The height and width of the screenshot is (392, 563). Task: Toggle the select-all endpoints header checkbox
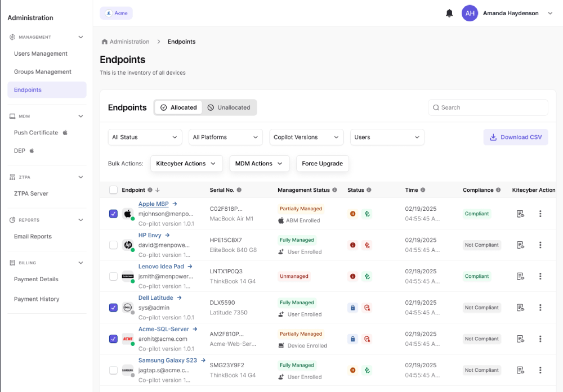pyautogui.click(x=113, y=190)
